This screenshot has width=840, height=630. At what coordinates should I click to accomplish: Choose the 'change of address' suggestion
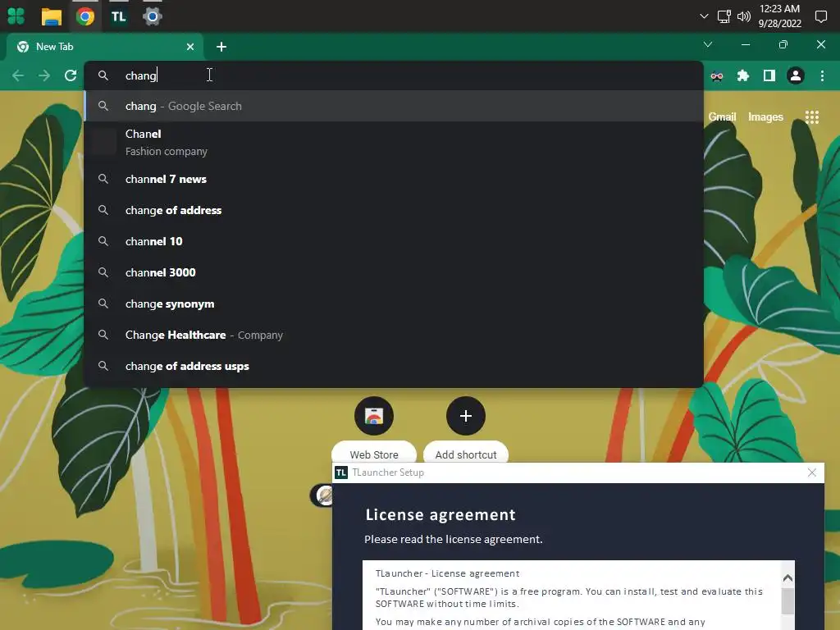pyautogui.click(x=394, y=210)
